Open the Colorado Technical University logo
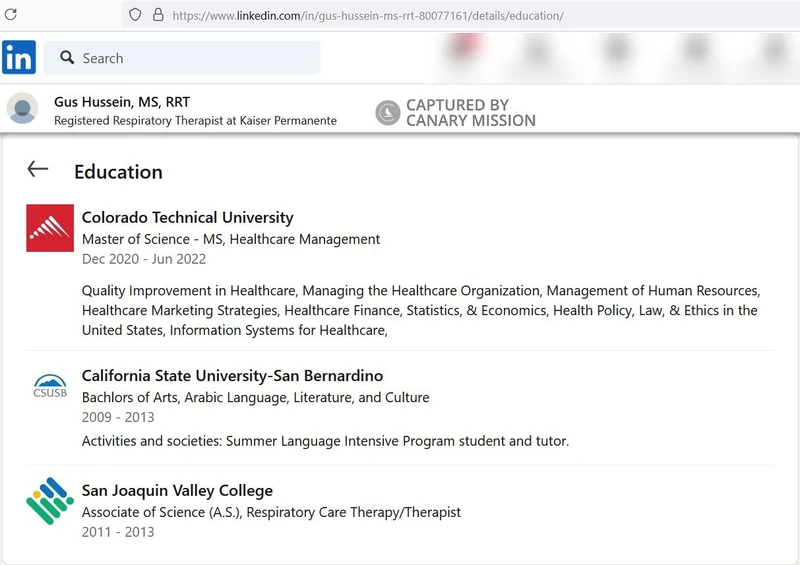The height and width of the screenshot is (565, 800). pyautogui.click(x=50, y=228)
